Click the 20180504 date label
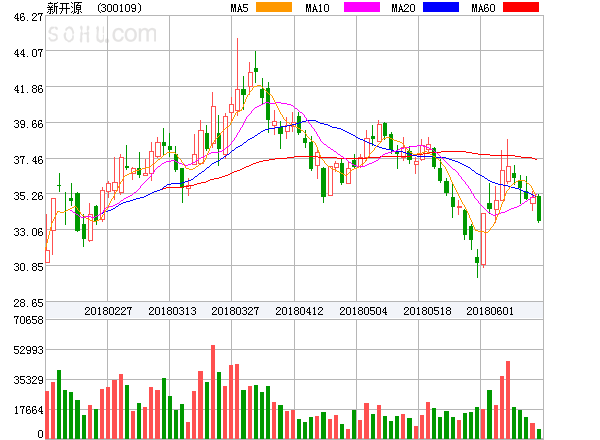The width and height of the screenshot is (600, 440). [363, 311]
